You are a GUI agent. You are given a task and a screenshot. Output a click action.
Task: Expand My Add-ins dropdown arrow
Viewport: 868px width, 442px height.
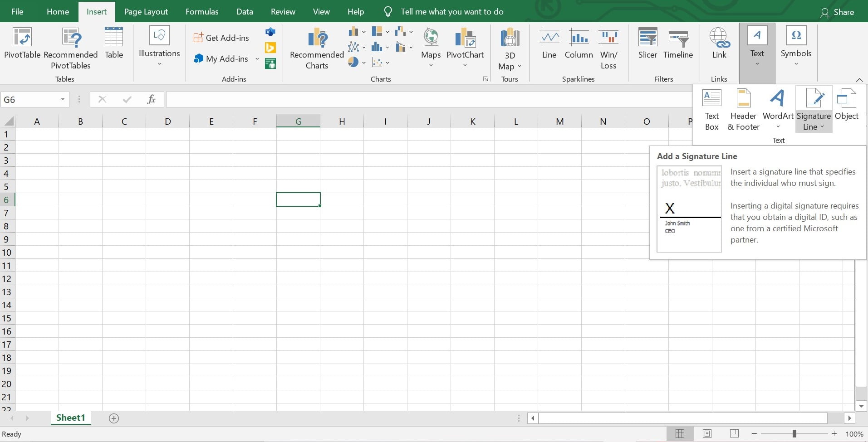click(257, 58)
